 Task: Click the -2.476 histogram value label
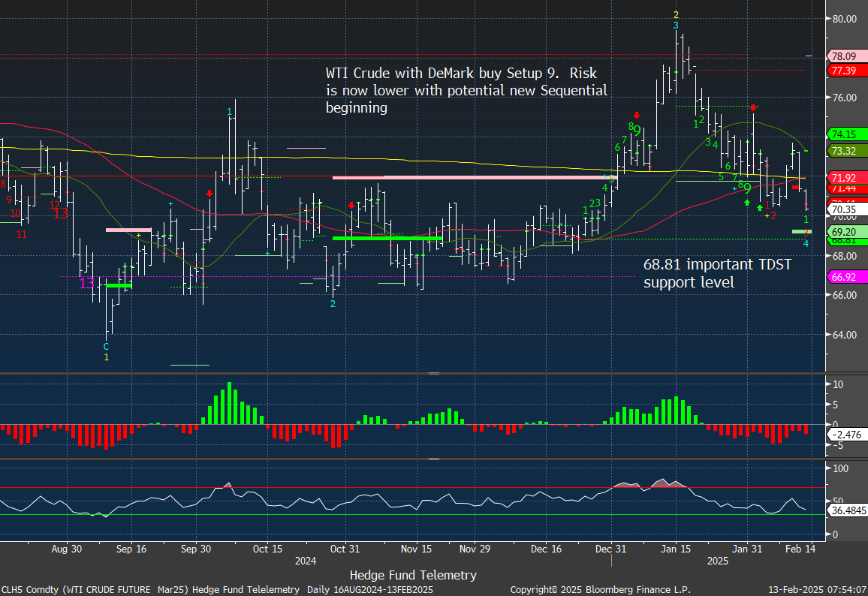[846, 435]
